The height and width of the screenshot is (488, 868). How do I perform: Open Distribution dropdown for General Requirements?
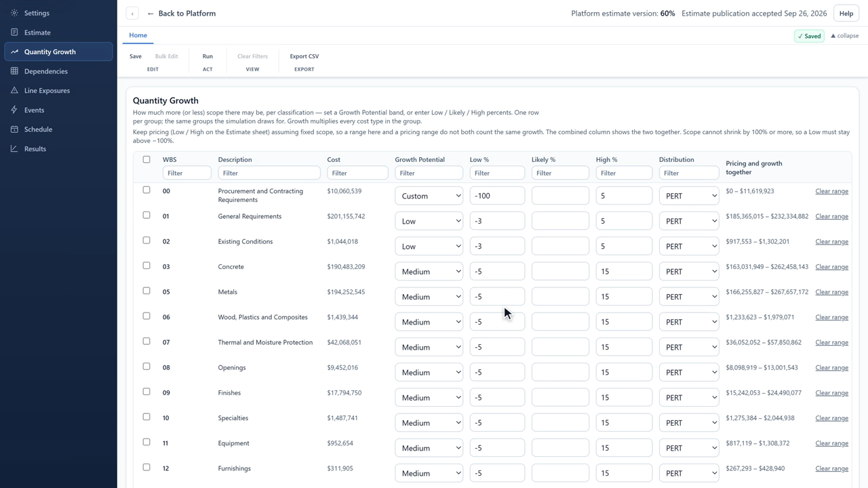click(689, 221)
